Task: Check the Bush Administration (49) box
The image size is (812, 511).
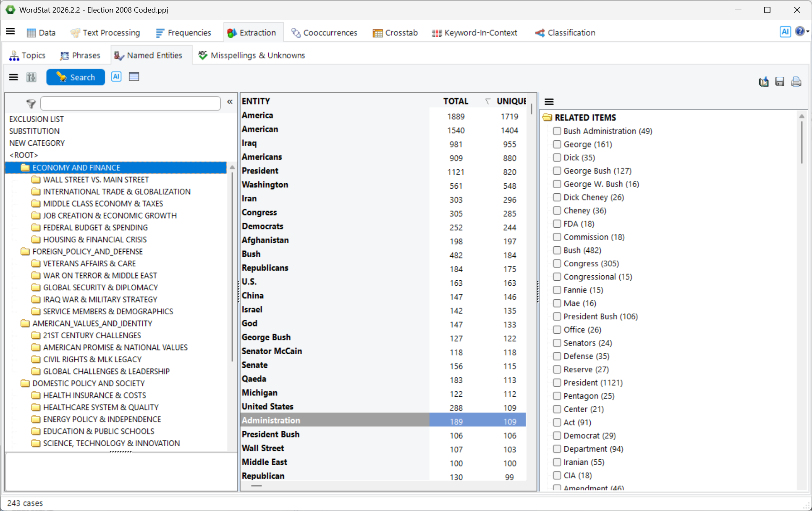Action: coord(557,131)
